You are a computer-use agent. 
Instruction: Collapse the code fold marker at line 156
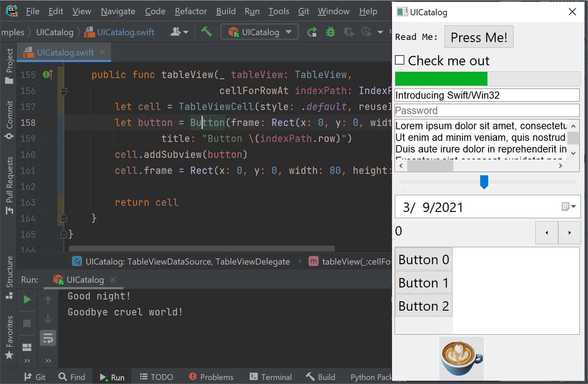tap(64, 91)
